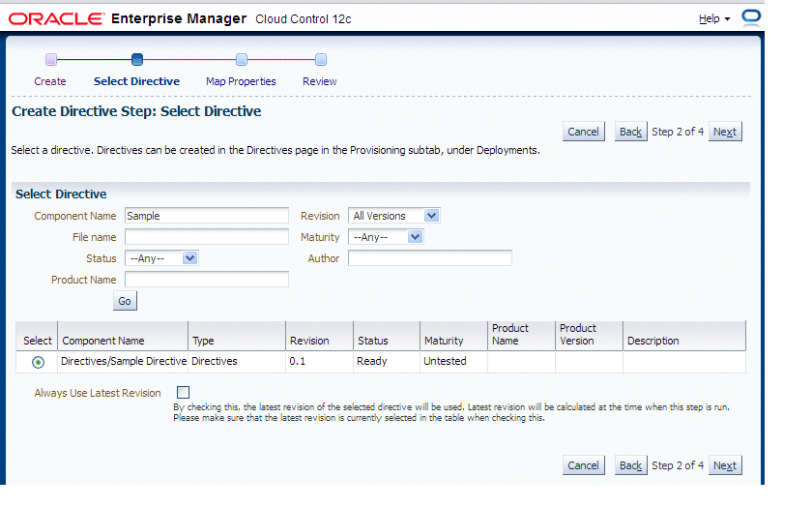812x508 pixels.
Task: Focus the File name input field
Action: tap(207, 237)
